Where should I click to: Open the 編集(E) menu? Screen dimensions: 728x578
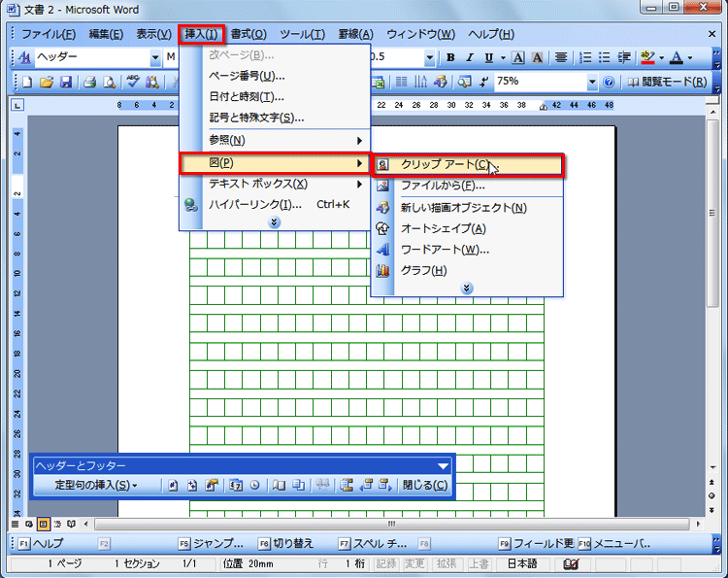[106, 34]
